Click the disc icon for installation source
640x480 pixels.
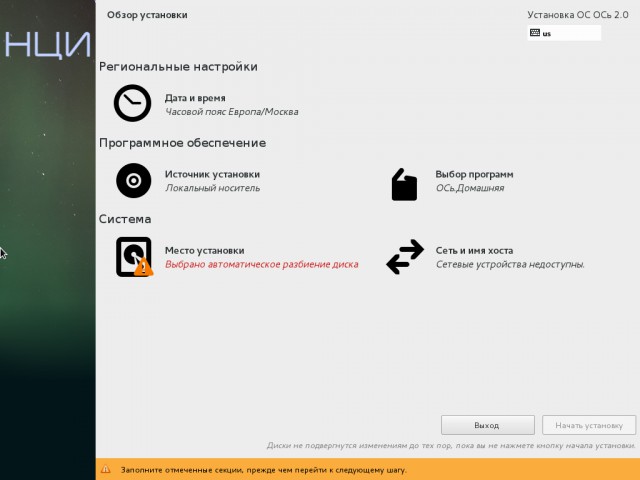click(133, 180)
